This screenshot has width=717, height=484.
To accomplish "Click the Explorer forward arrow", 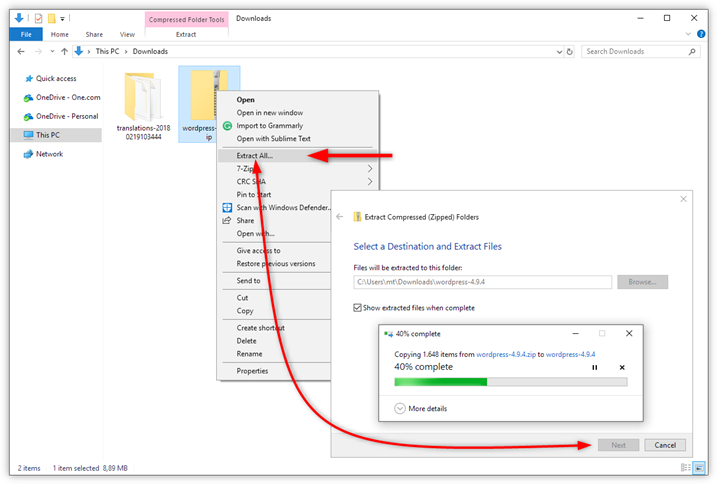I will click(38, 51).
